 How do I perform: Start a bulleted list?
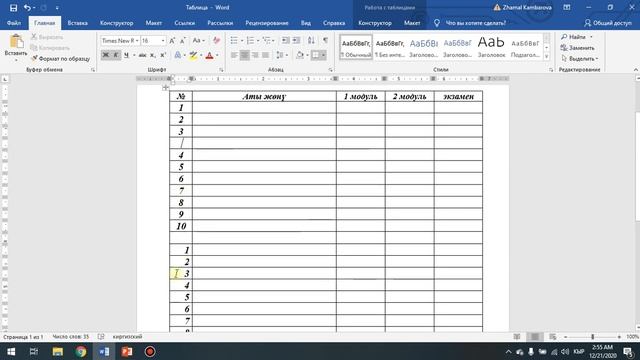tap(234, 40)
